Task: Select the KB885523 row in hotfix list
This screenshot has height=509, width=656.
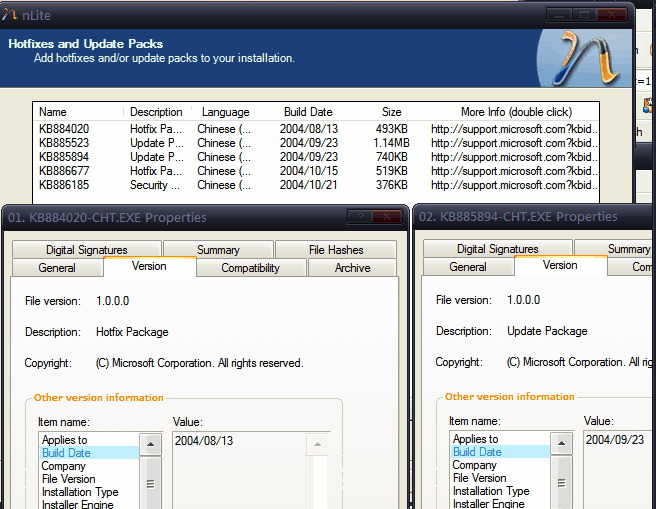Action: coord(316,143)
